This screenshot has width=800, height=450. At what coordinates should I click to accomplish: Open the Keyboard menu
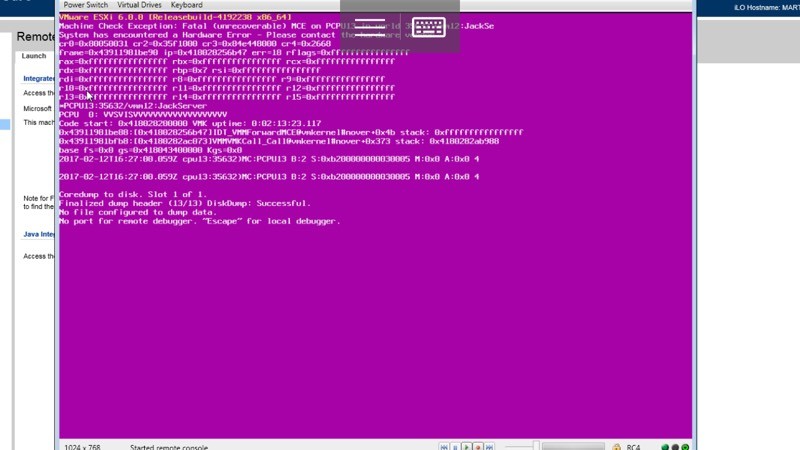pos(186,5)
